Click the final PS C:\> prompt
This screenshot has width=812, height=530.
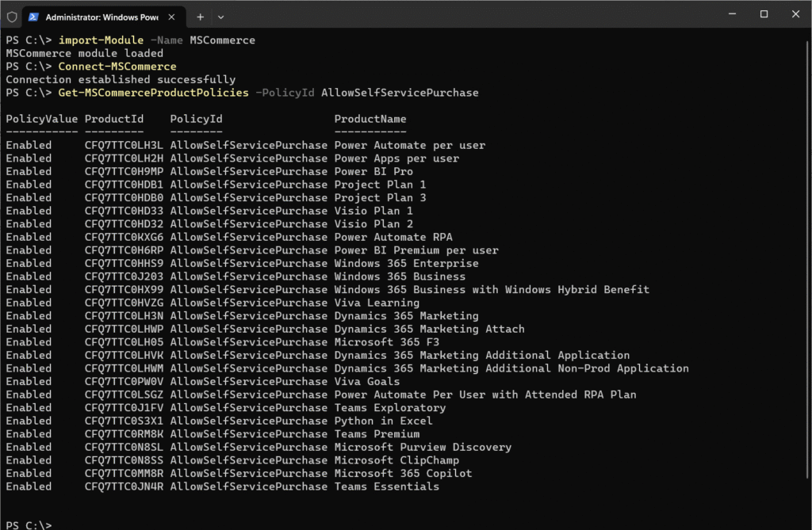[29, 524]
